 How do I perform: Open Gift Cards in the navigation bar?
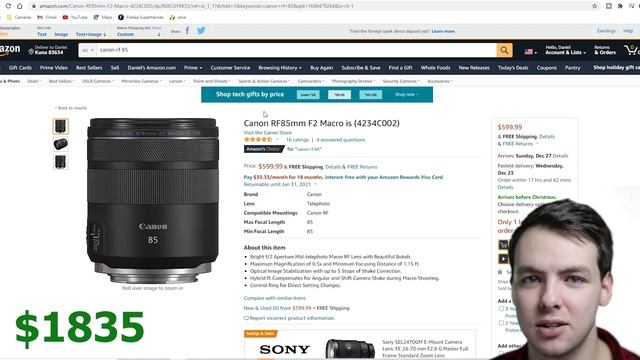(20, 68)
